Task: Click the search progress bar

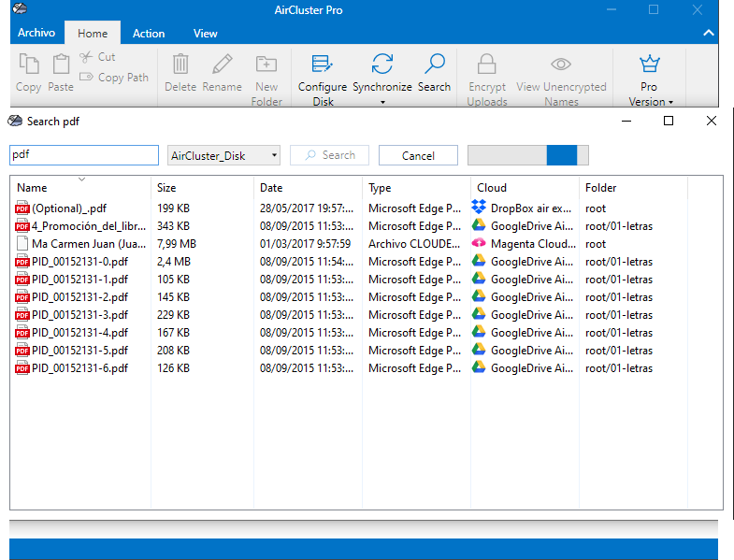Action: click(x=528, y=155)
